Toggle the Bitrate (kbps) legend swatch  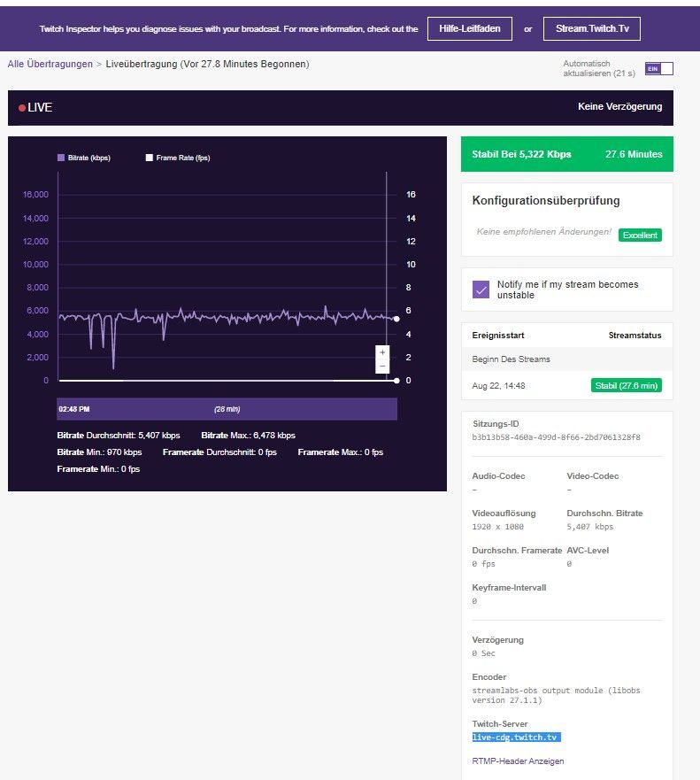pos(61,158)
